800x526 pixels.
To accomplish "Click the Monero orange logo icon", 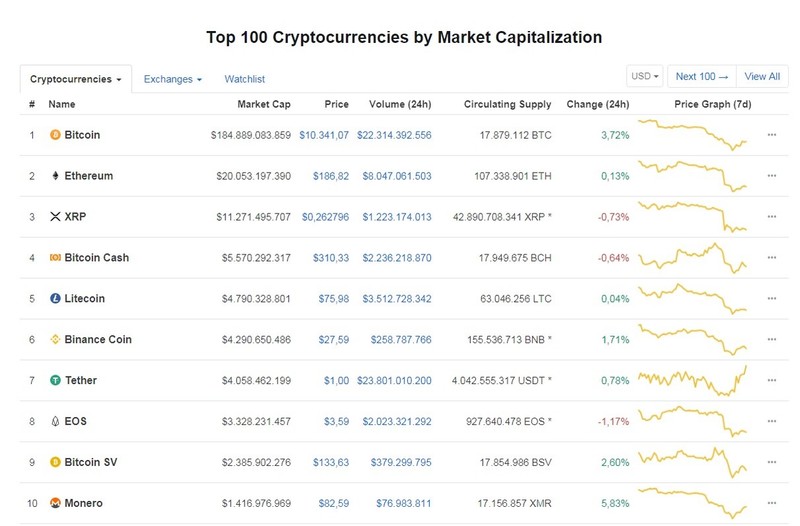I will (x=55, y=503).
